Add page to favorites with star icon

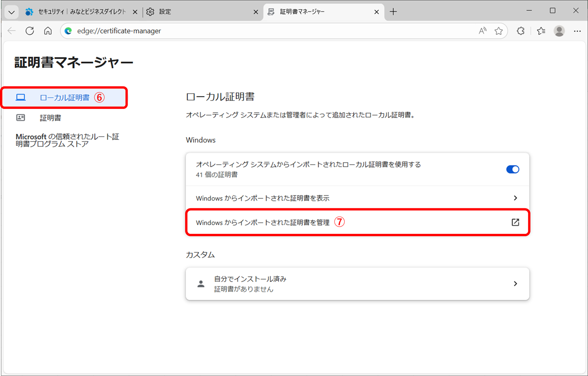pyautogui.click(x=499, y=31)
